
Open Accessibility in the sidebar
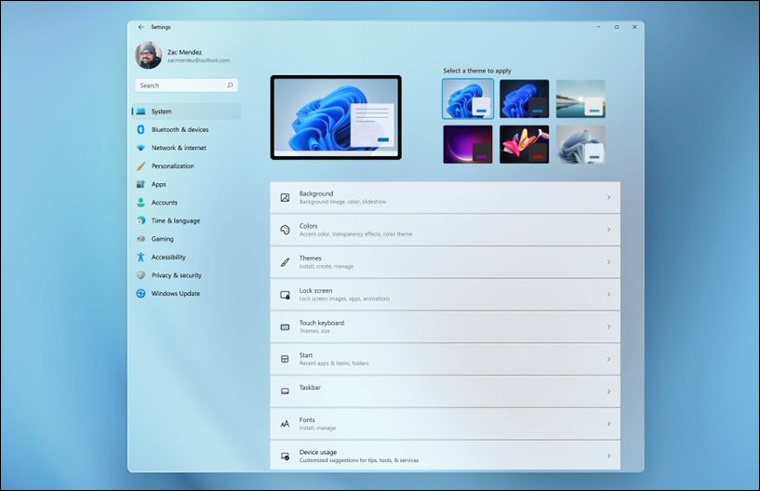tap(186, 257)
